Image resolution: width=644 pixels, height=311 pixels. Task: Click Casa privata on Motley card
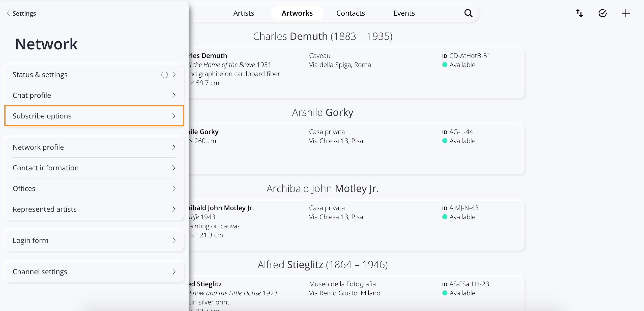point(327,208)
